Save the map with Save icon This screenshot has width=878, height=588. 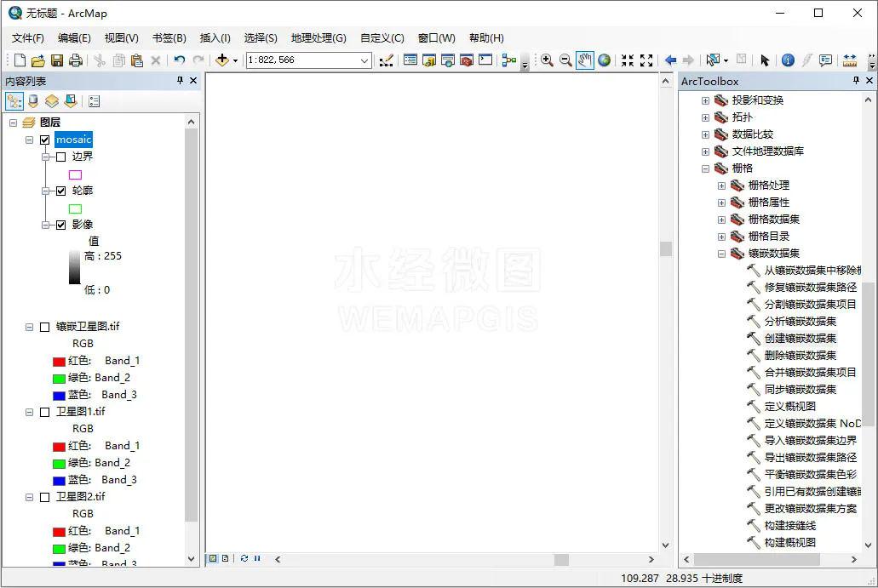56,60
